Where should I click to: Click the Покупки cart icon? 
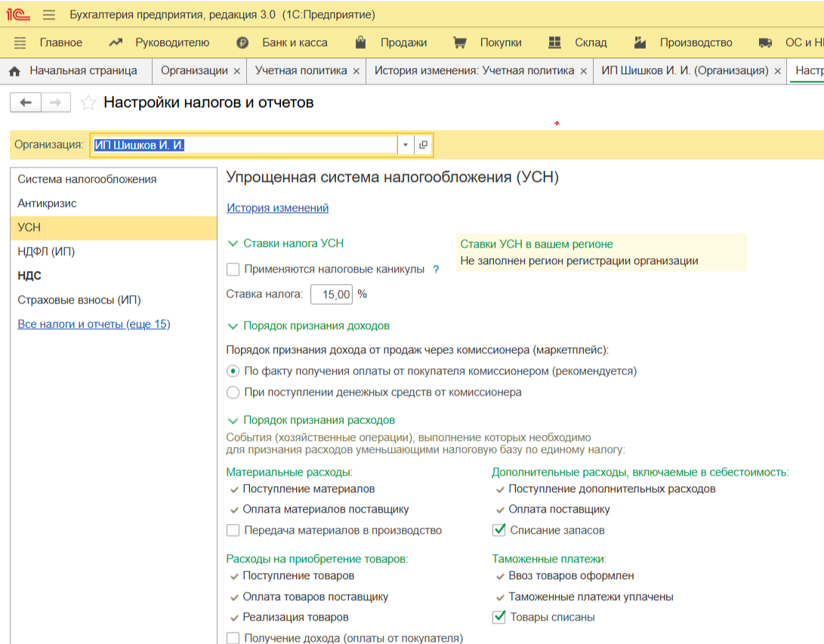pos(460,42)
